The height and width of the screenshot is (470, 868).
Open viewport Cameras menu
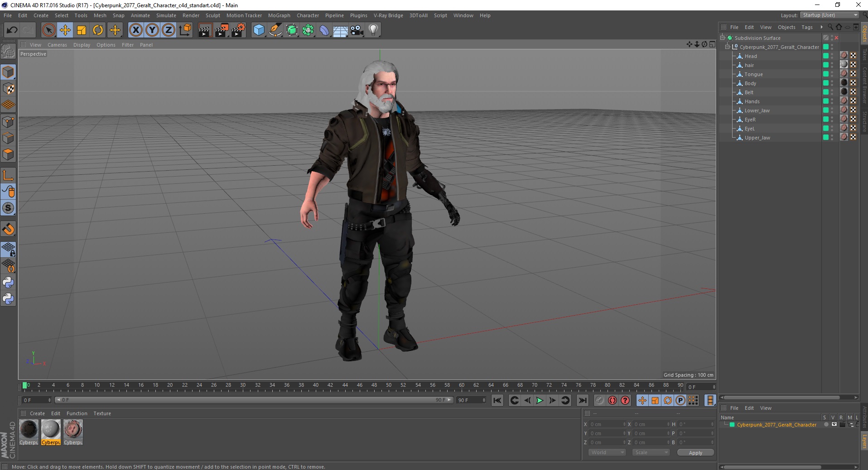[x=57, y=45]
